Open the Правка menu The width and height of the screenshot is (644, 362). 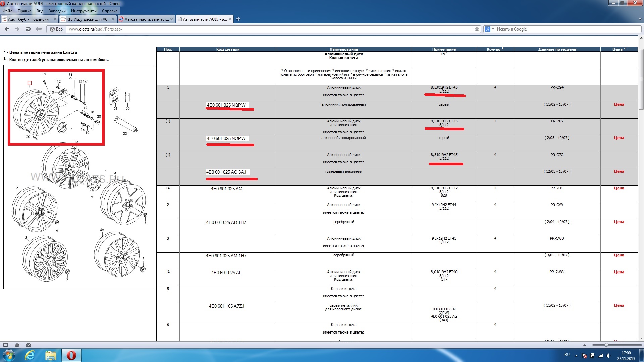click(x=24, y=11)
